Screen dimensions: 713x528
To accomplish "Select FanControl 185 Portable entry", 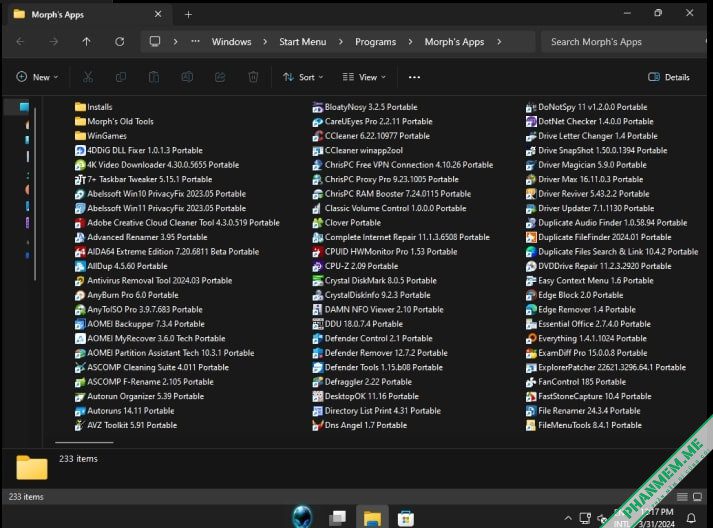I will pyautogui.click(x=576, y=382).
